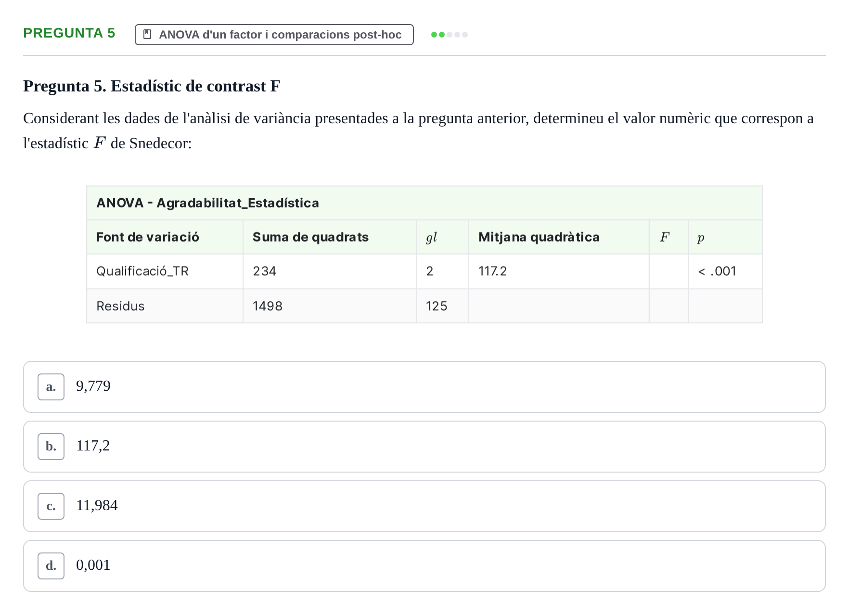The height and width of the screenshot is (616, 849).
Task: Select answer option c. 11,984
Action: 424,506
